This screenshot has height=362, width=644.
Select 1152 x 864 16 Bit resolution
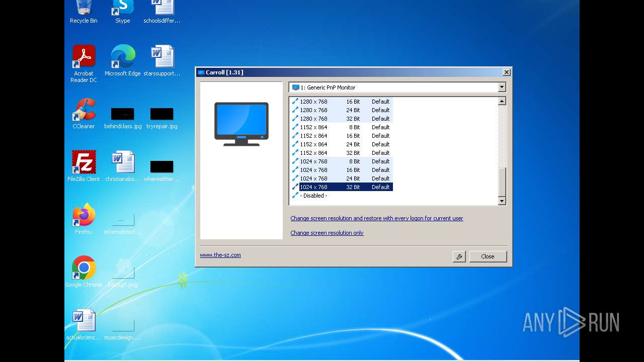click(x=342, y=136)
